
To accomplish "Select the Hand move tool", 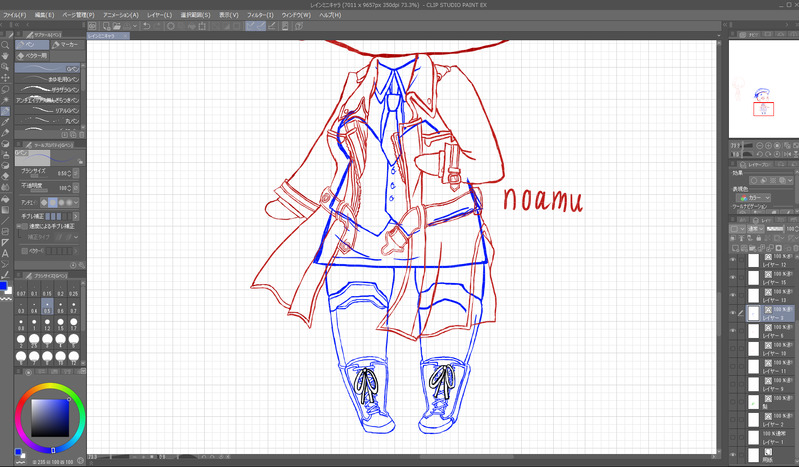I will pyautogui.click(x=6, y=56).
